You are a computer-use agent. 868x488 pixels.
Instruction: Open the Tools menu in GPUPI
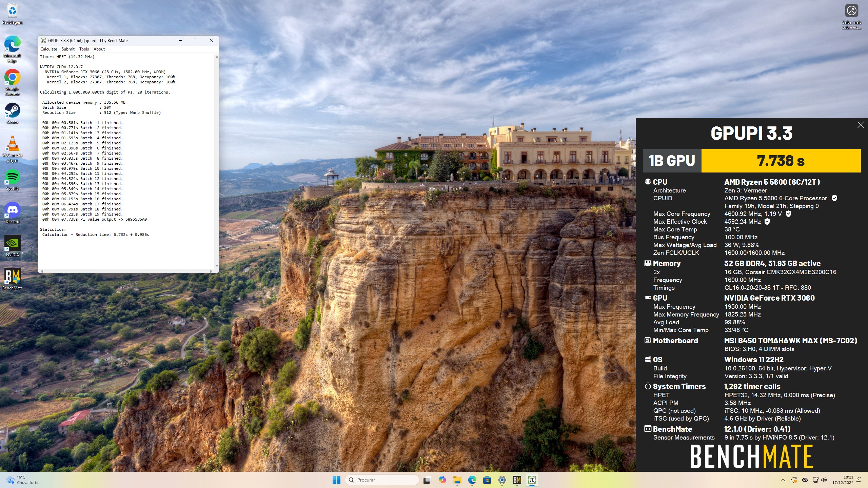pyautogui.click(x=84, y=49)
